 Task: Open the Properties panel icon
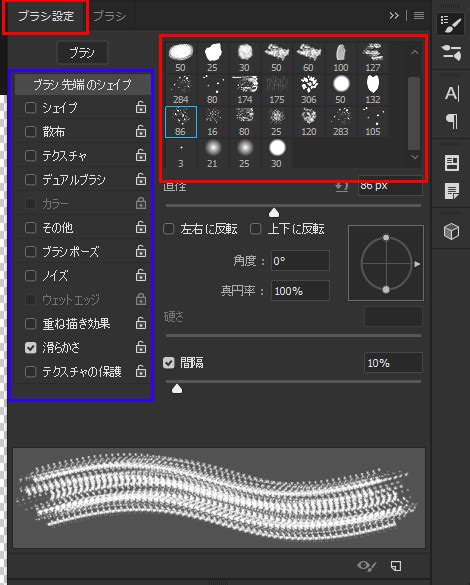pyautogui.click(x=452, y=163)
